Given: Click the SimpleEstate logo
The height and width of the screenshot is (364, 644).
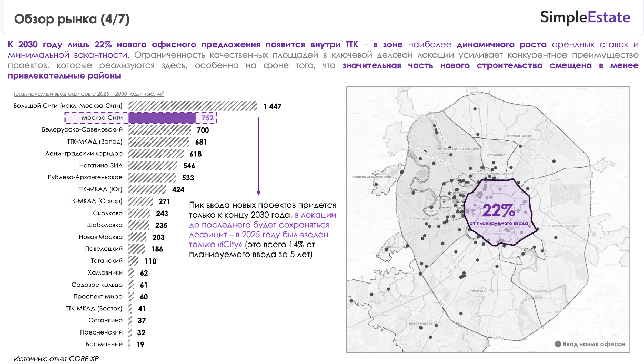Looking at the screenshot, I should tap(585, 17).
